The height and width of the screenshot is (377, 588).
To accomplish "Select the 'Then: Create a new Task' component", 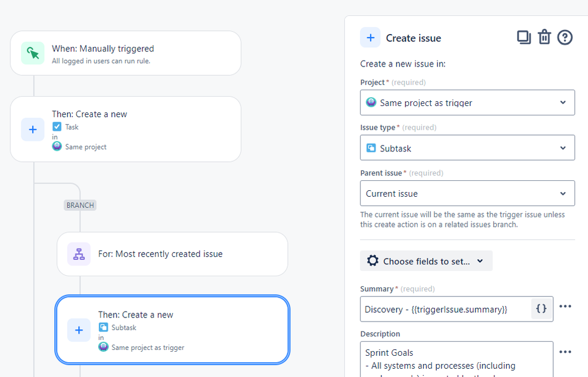I will [x=125, y=130].
